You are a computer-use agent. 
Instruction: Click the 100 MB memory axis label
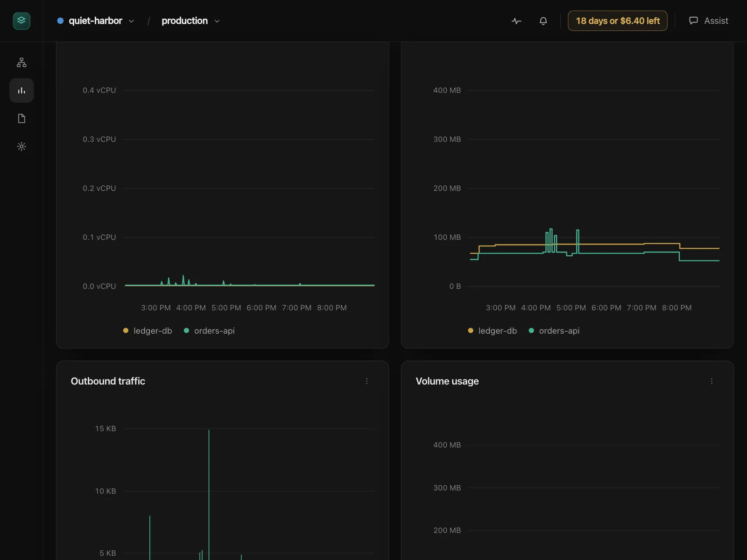pos(447,238)
